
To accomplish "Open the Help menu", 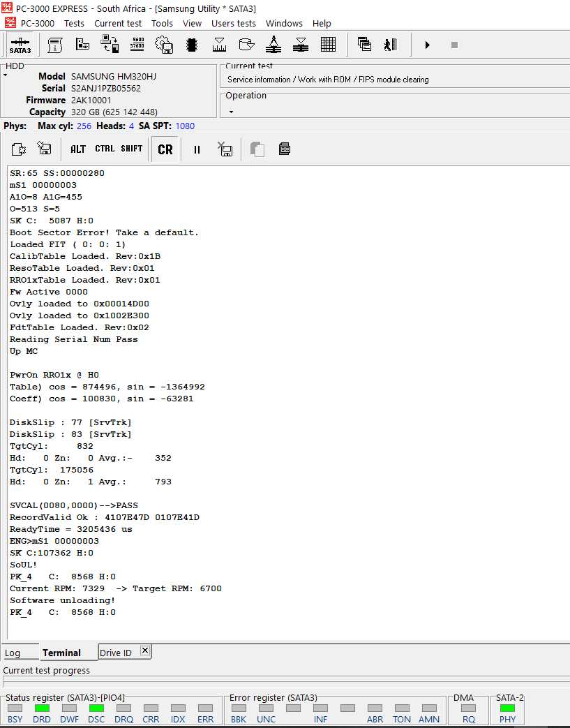I will [322, 23].
